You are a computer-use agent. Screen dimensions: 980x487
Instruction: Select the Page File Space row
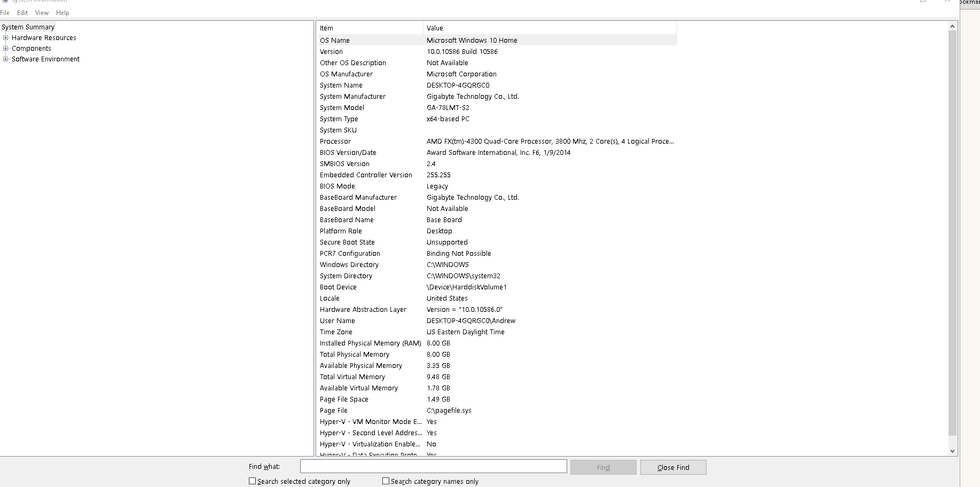click(x=498, y=399)
